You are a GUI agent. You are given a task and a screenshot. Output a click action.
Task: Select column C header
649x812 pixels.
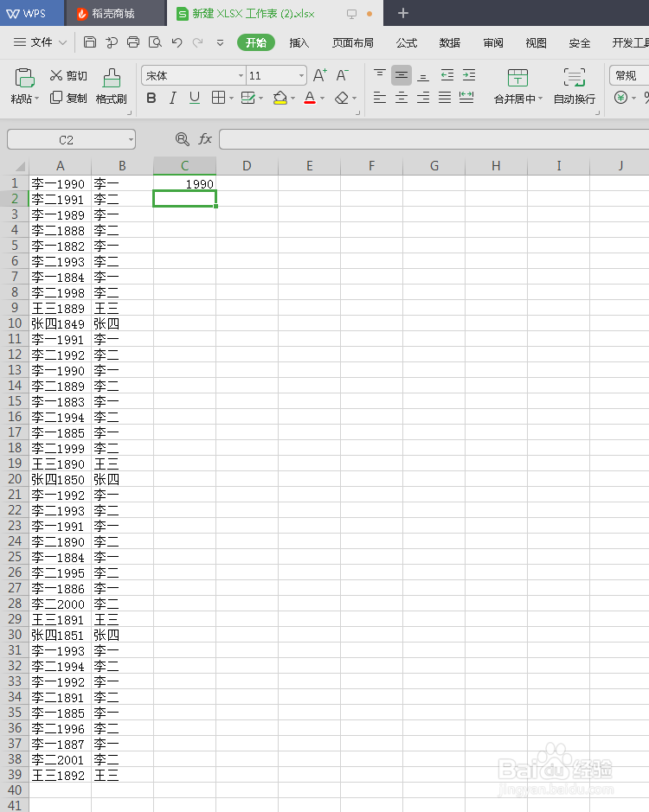(x=184, y=166)
